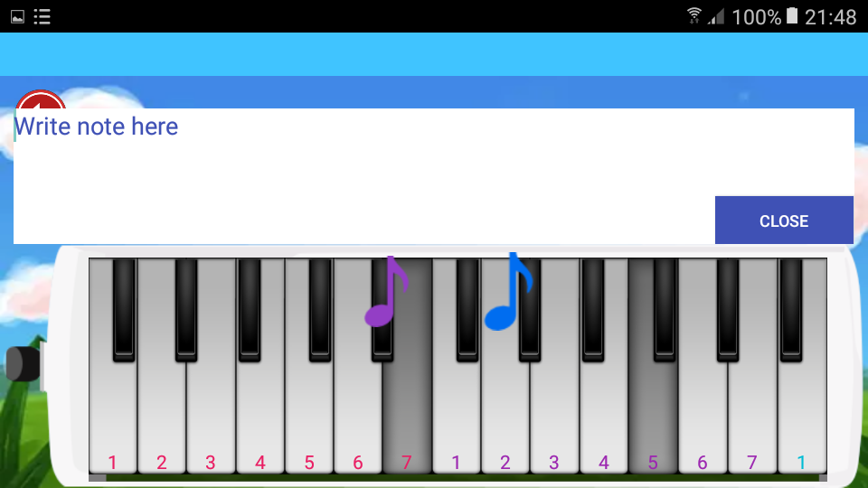The width and height of the screenshot is (868, 488).
Task: Tap the image icon in status bar
Action: (18, 16)
